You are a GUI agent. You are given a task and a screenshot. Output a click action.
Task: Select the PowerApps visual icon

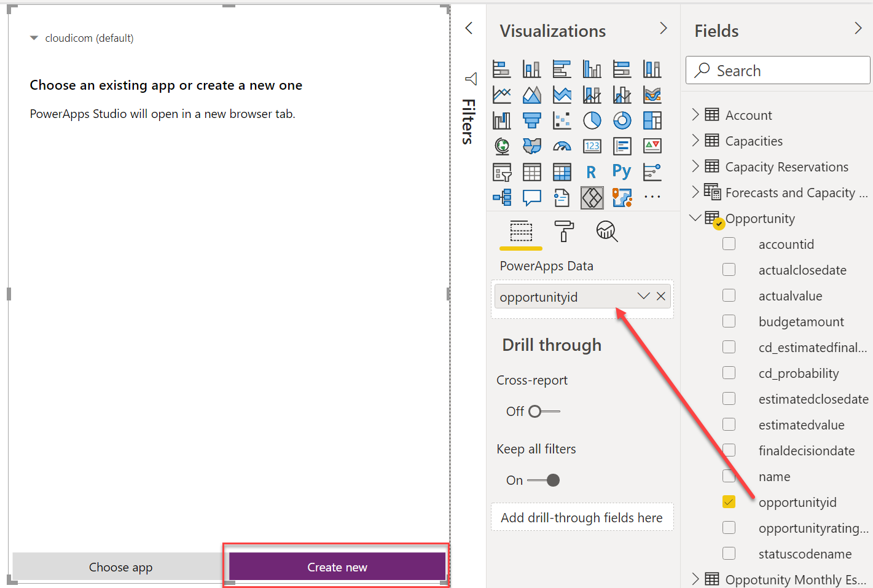coord(592,198)
